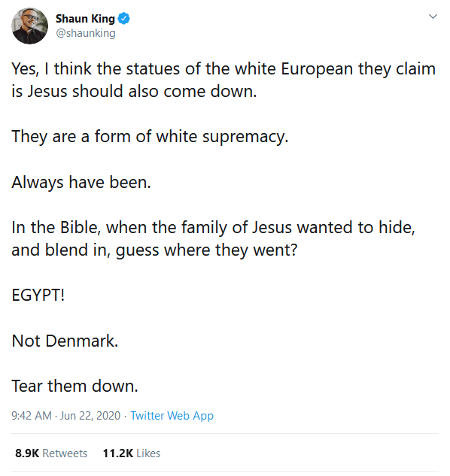Click the paragraph starting 'In the Bible'

tap(213, 239)
